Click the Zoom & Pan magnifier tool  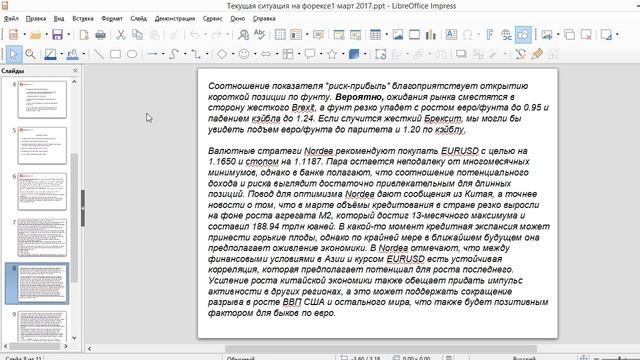(x=30, y=54)
